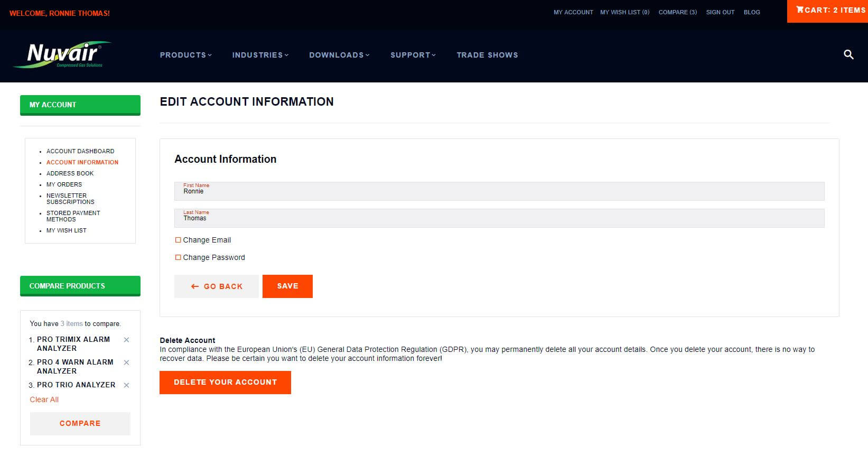Open Address Book in account sidebar

click(x=70, y=173)
